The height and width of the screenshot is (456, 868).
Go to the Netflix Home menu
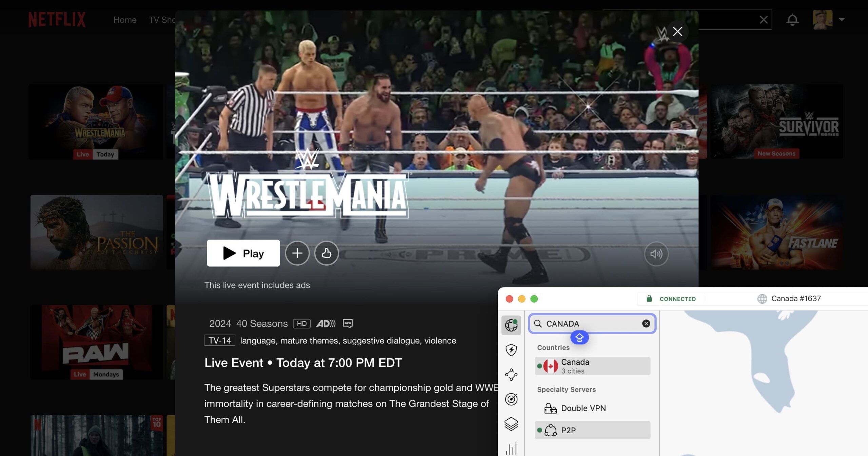125,19
